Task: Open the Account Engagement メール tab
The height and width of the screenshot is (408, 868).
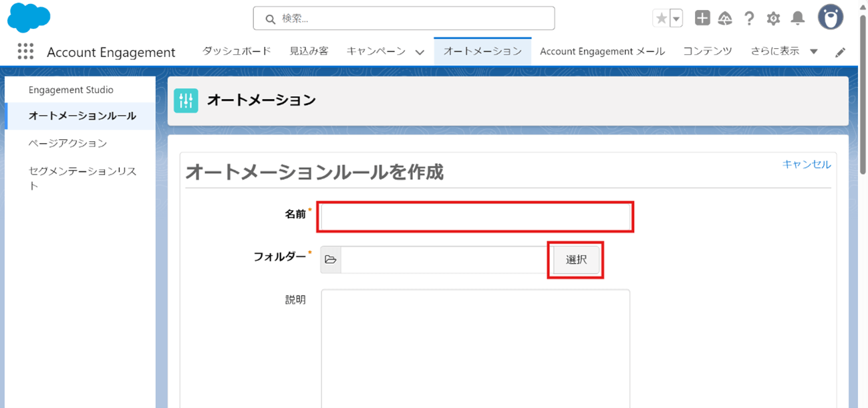Action: click(x=603, y=52)
